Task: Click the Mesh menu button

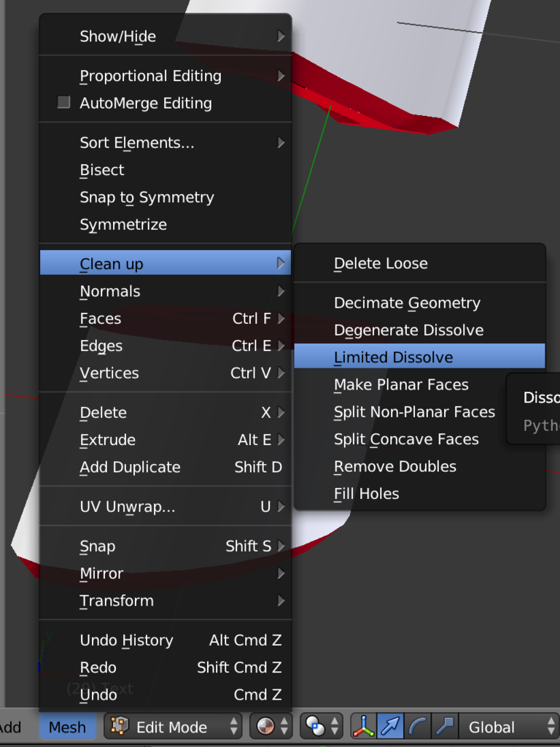Action: (67, 727)
